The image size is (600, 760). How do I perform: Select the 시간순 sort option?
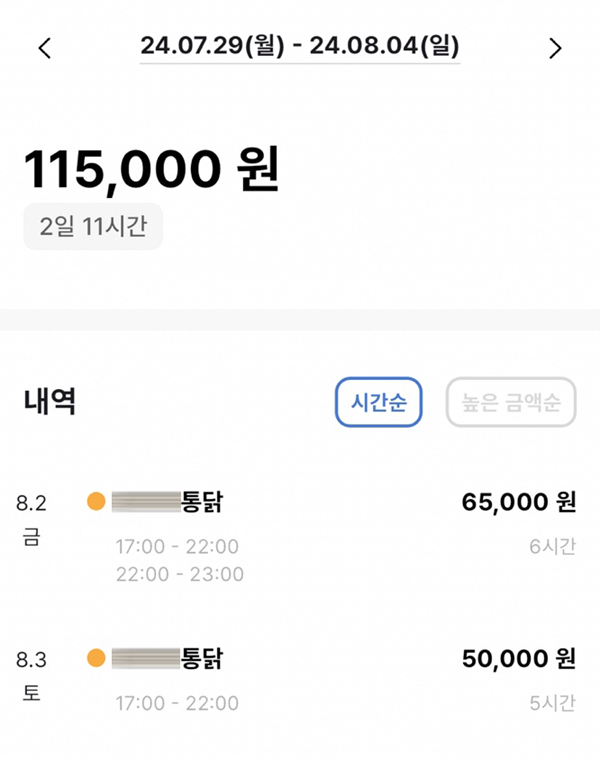coord(379,402)
